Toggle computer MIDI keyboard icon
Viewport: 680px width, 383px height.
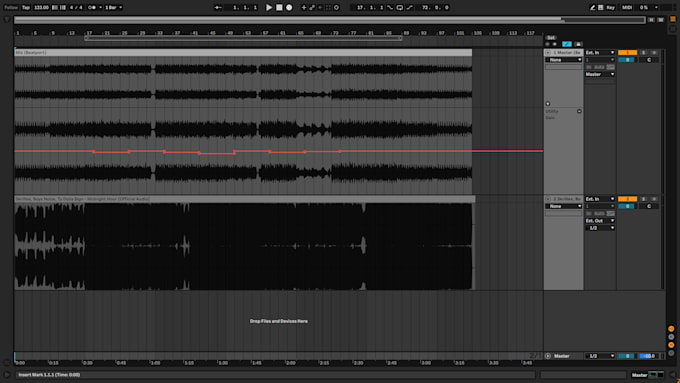click(601, 7)
